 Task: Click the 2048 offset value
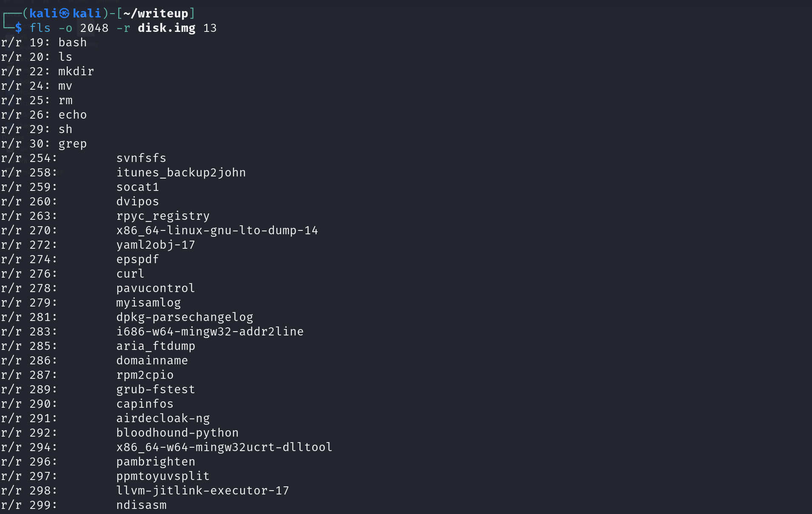94,28
